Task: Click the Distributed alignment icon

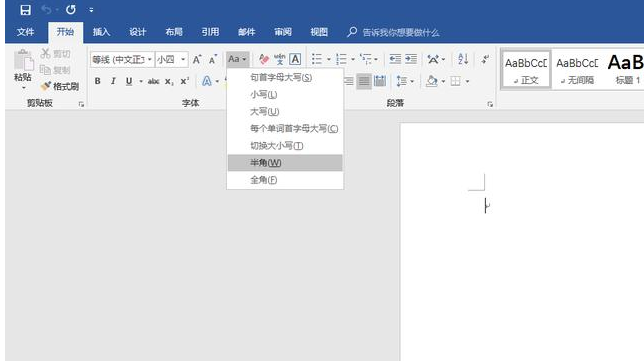Action: pyautogui.click(x=380, y=81)
